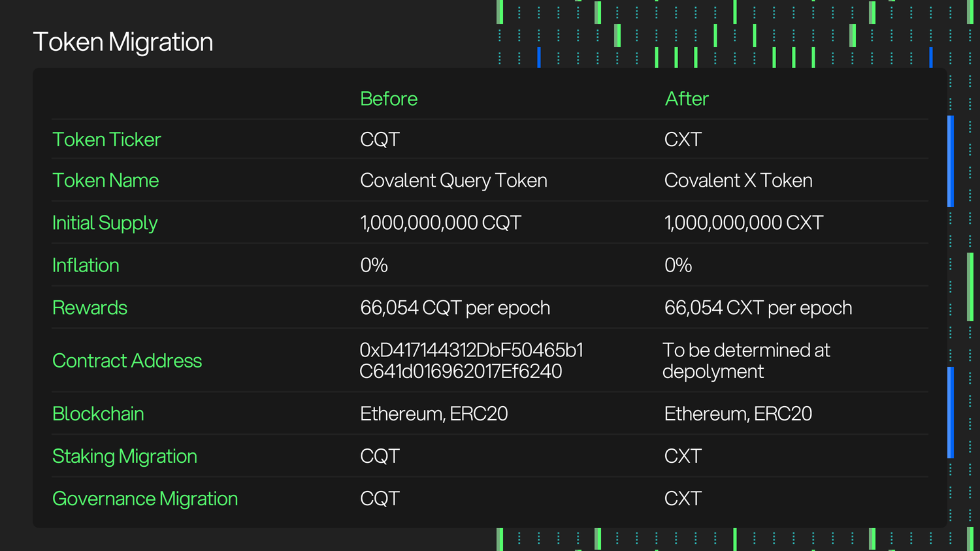Click the Covalent Query Token cell
This screenshot has height=551, width=980.
453,180
